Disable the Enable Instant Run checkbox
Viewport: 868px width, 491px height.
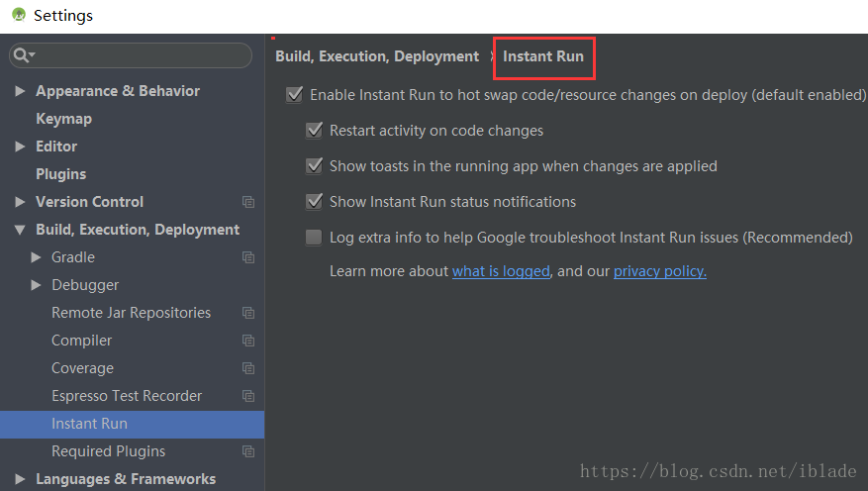(x=295, y=95)
